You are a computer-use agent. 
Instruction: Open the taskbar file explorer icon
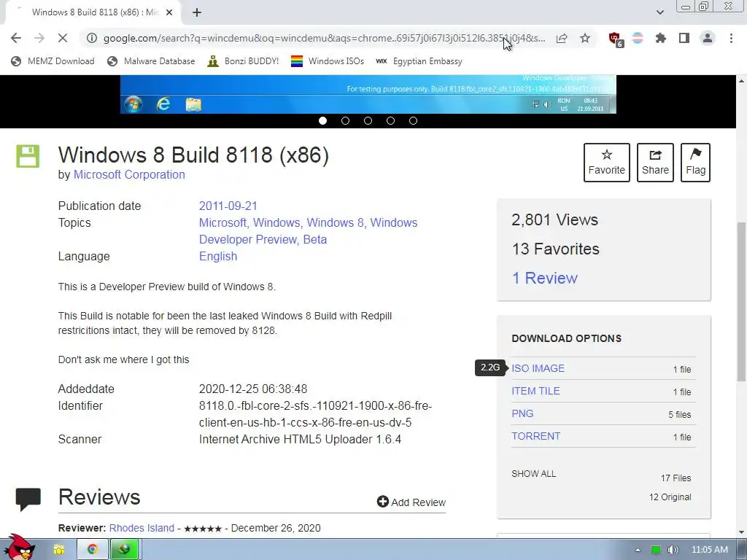coord(58,550)
